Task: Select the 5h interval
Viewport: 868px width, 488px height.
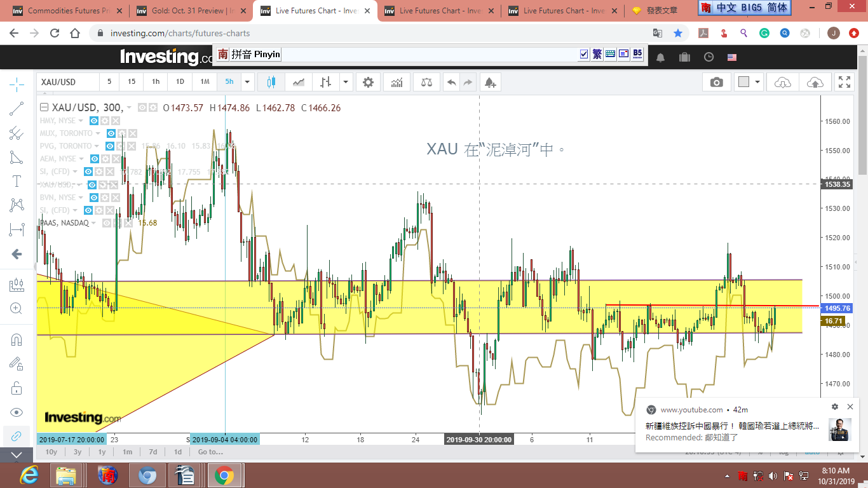Action: [x=229, y=82]
